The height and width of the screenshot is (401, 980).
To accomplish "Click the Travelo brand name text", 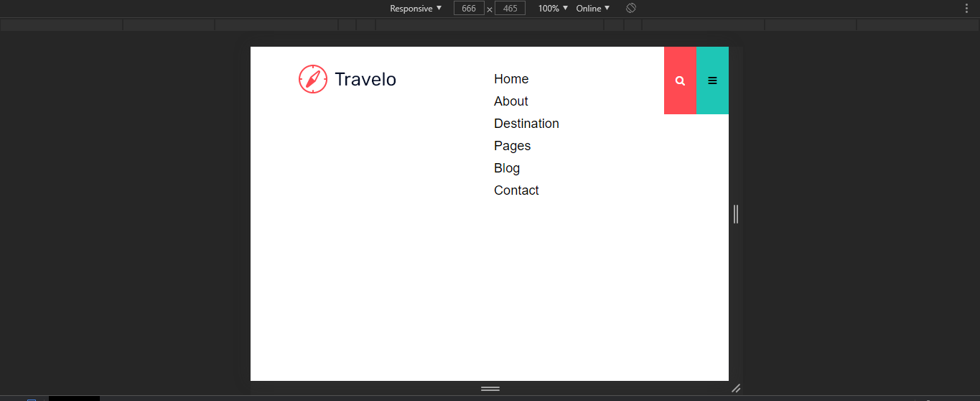I will [365, 79].
